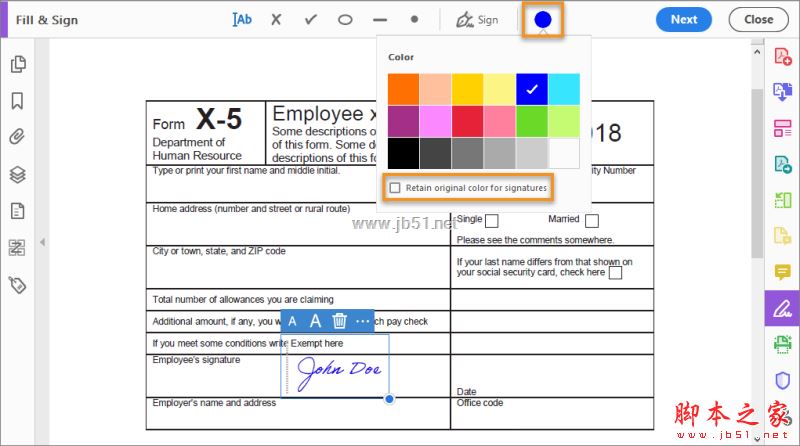
Task: Click the Home address field
Action: (298, 225)
